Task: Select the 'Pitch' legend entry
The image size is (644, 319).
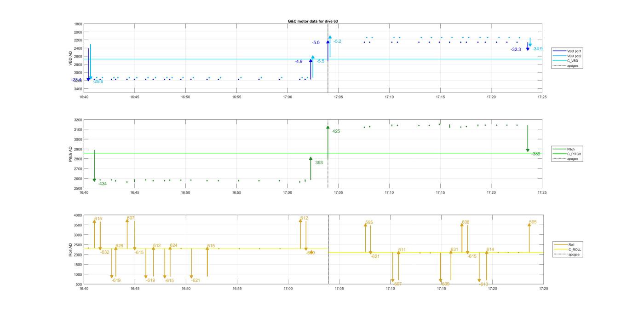Action: pyautogui.click(x=563, y=149)
